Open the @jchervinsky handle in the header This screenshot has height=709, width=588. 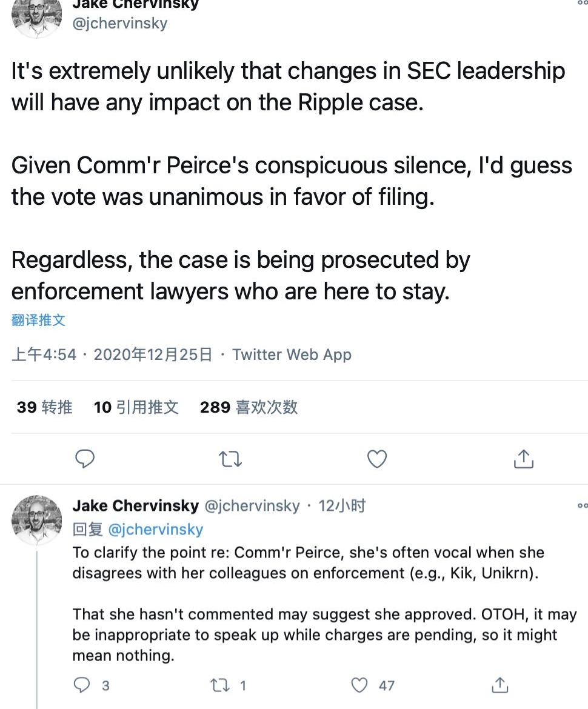click(x=120, y=23)
